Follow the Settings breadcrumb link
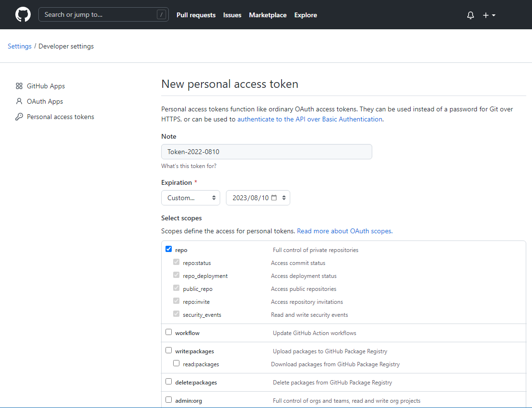 (20, 46)
